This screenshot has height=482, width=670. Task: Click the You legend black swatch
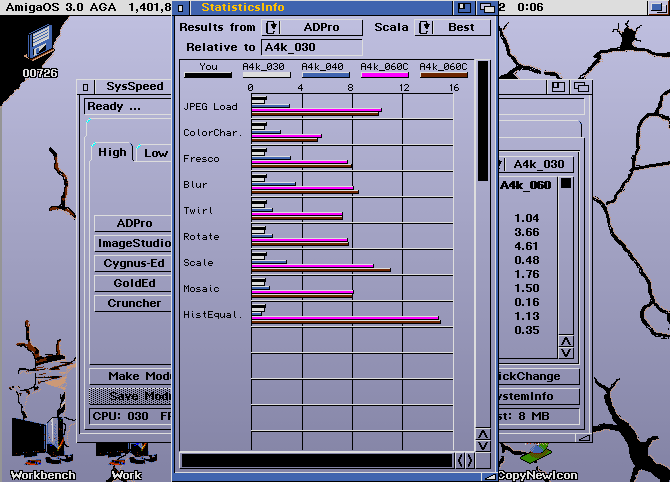(x=208, y=76)
